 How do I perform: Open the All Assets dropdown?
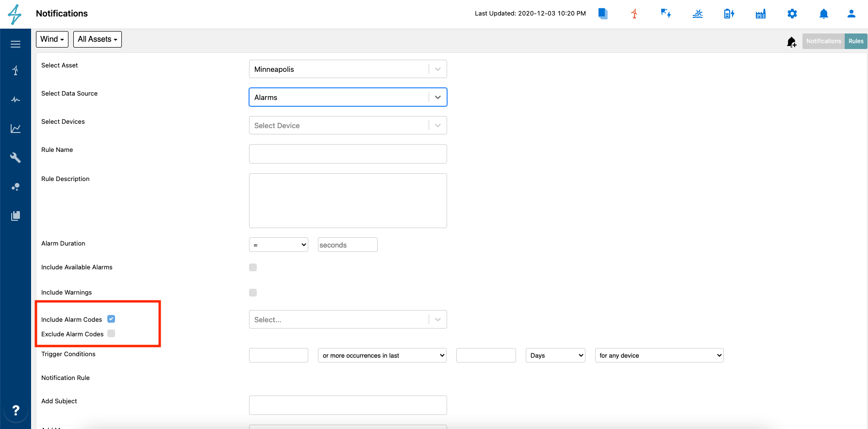(x=98, y=39)
